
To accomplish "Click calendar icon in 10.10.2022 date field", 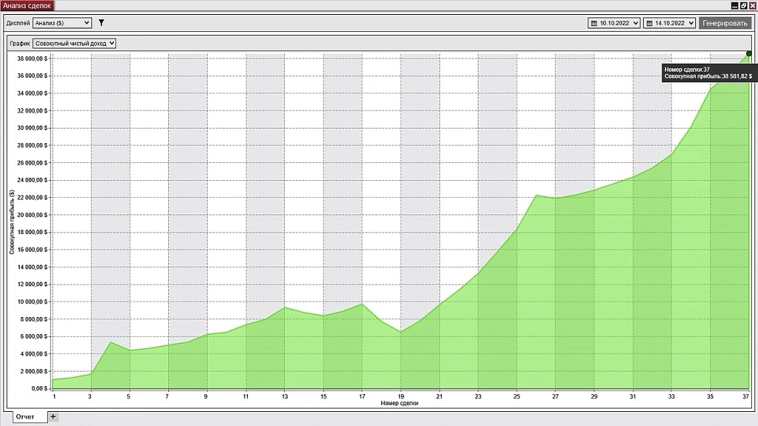I will pos(594,22).
